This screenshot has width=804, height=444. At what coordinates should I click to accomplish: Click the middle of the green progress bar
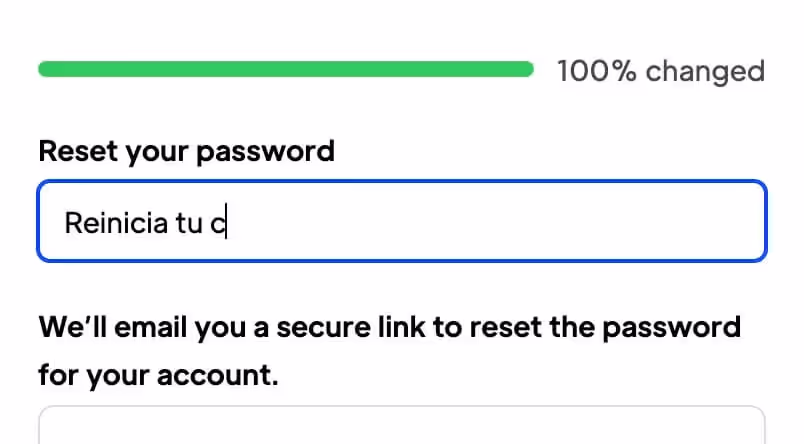pyautogui.click(x=285, y=69)
